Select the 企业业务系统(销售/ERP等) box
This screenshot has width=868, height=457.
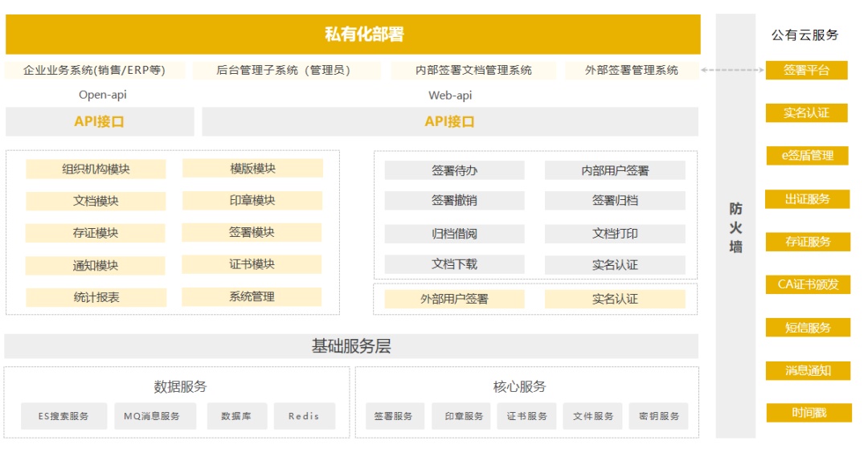95,71
